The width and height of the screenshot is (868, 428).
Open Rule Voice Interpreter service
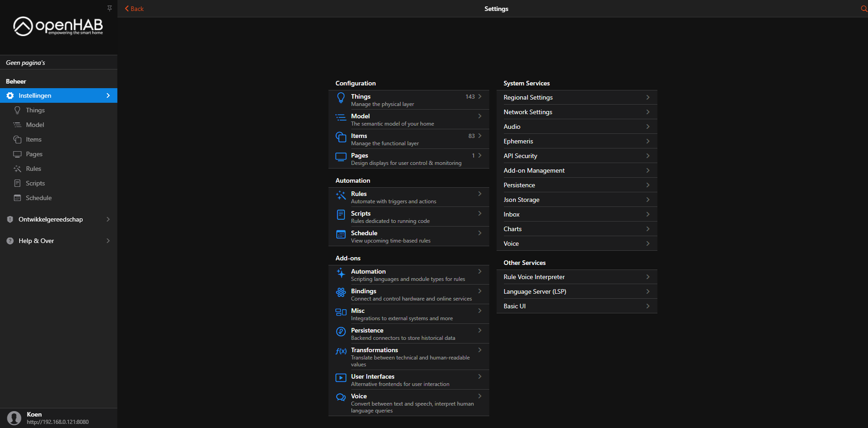[577, 277]
